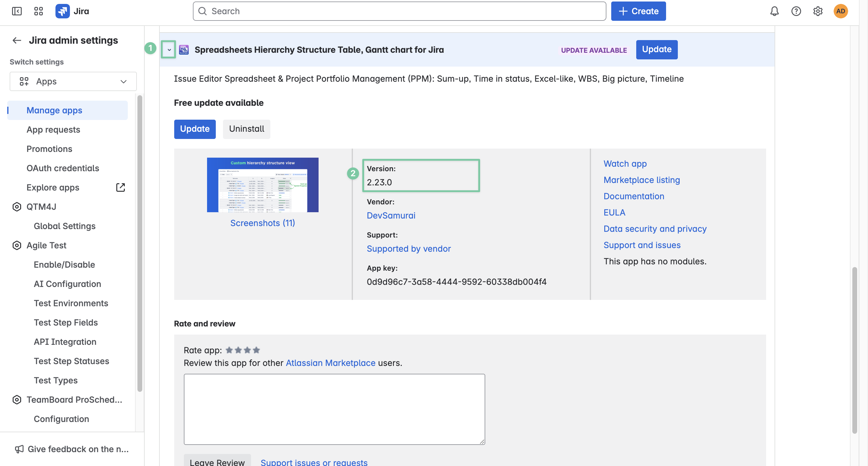Select Manage apps in sidebar
Viewport: 868px width, 466px height.
click(x=54, y=110)
